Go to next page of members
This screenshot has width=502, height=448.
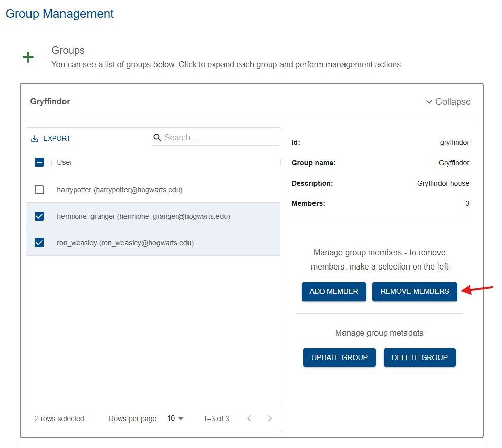pos(270,418)
